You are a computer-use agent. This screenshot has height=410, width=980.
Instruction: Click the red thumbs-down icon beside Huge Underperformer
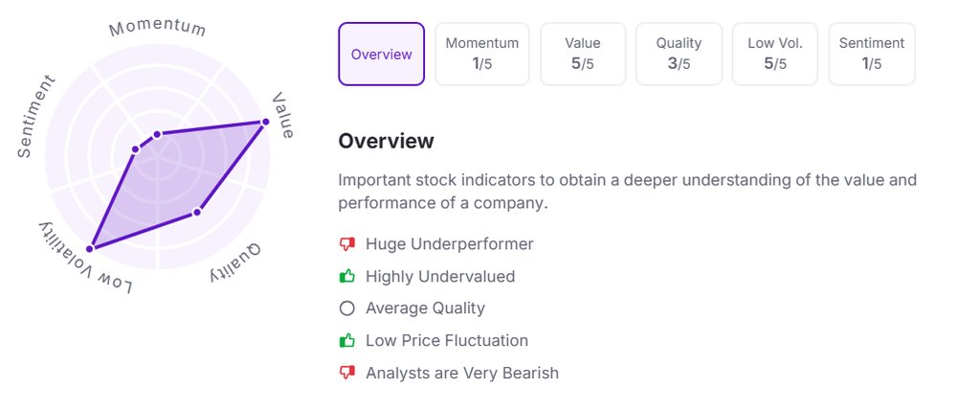347,244
